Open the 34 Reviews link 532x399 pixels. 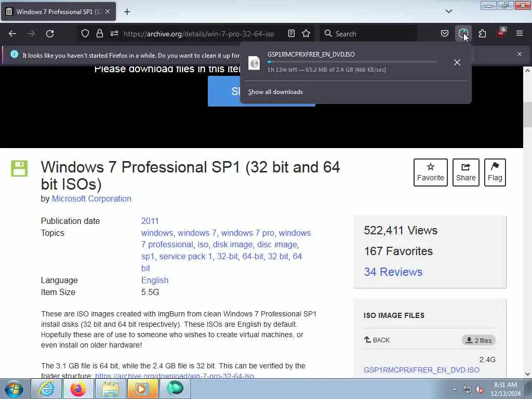tap(393, 272)
